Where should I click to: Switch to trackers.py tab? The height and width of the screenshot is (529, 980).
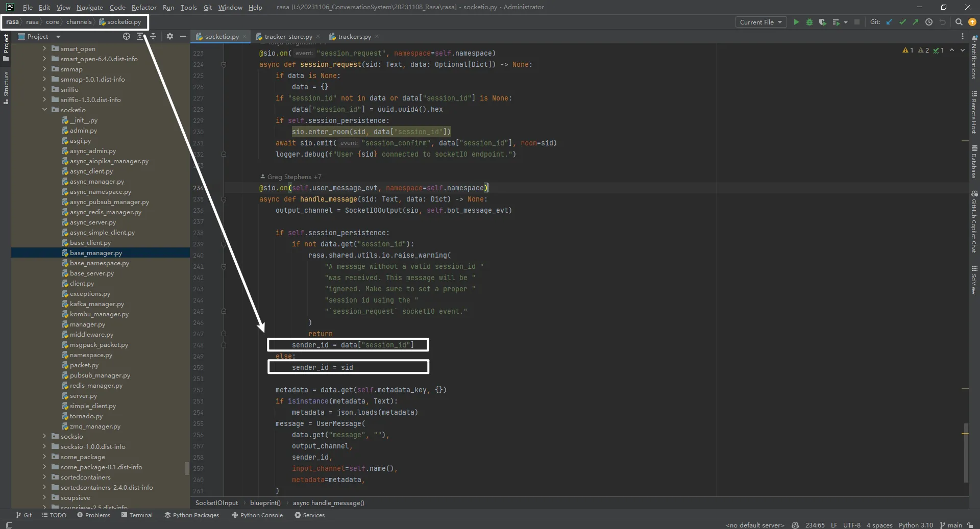pos(354,36)
